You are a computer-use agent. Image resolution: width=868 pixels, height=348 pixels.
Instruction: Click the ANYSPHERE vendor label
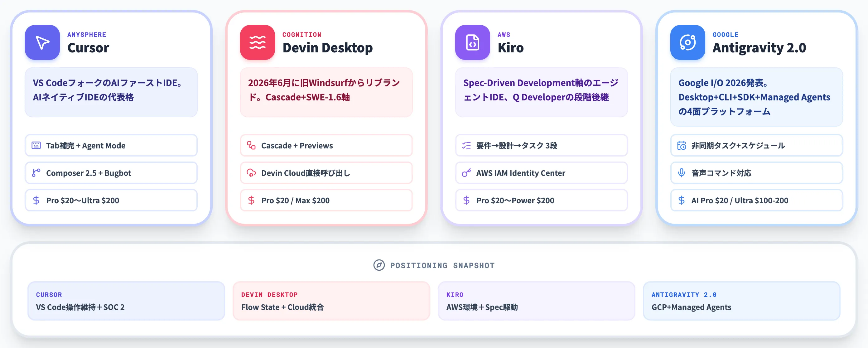(87, 34)
